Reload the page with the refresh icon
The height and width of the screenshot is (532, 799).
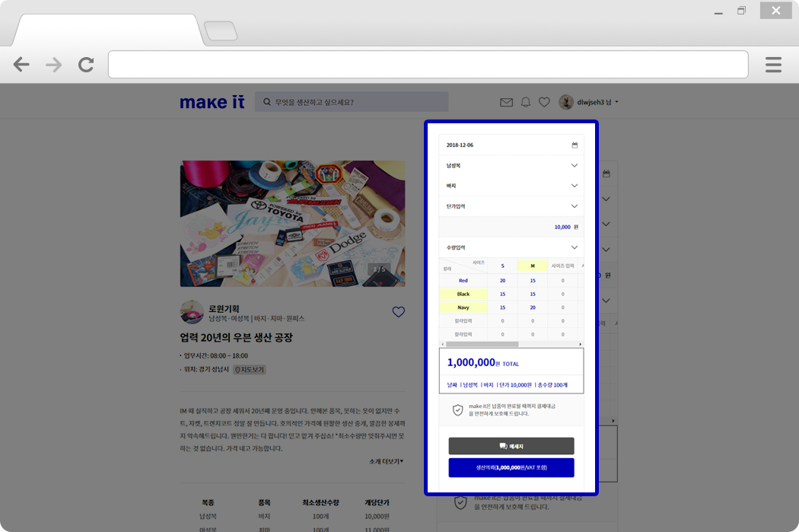tap(86, 65)
